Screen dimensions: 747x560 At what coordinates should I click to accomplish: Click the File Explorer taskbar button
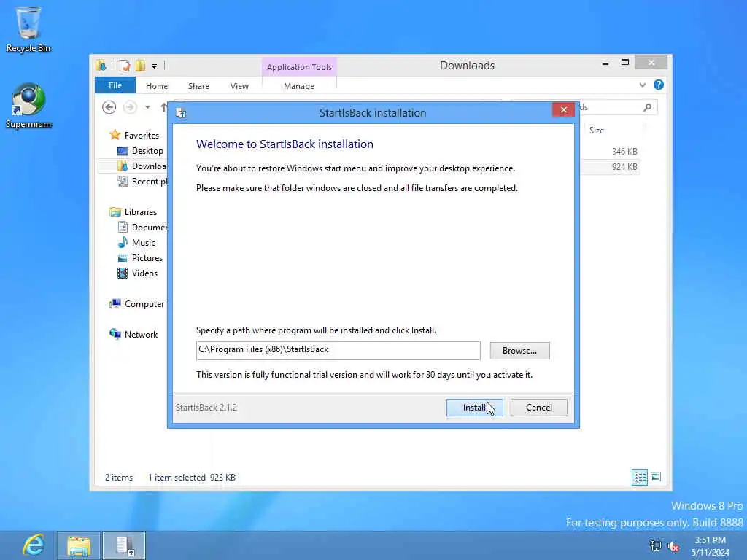point(79,545)
